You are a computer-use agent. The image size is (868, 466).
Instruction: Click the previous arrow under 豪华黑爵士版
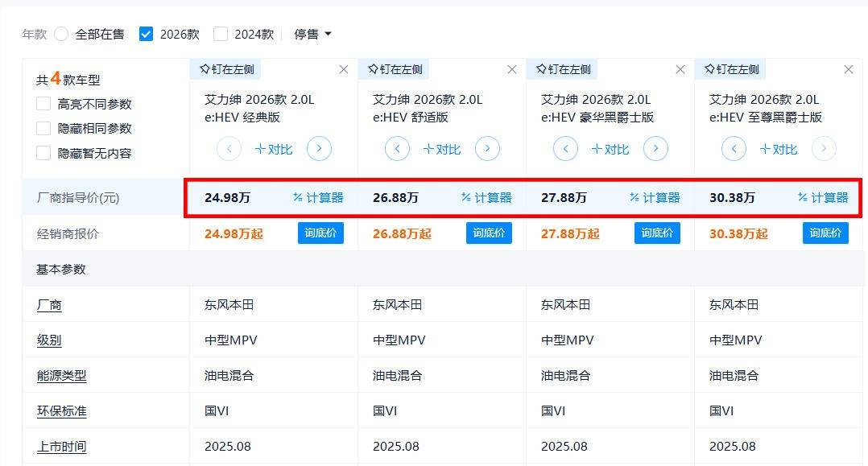point(565,149)
